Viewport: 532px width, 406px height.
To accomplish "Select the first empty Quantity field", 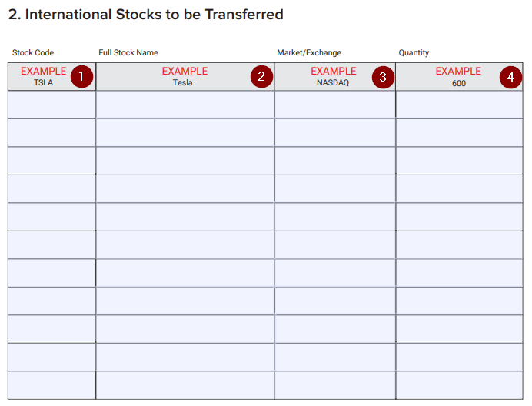I will point(460,105).
